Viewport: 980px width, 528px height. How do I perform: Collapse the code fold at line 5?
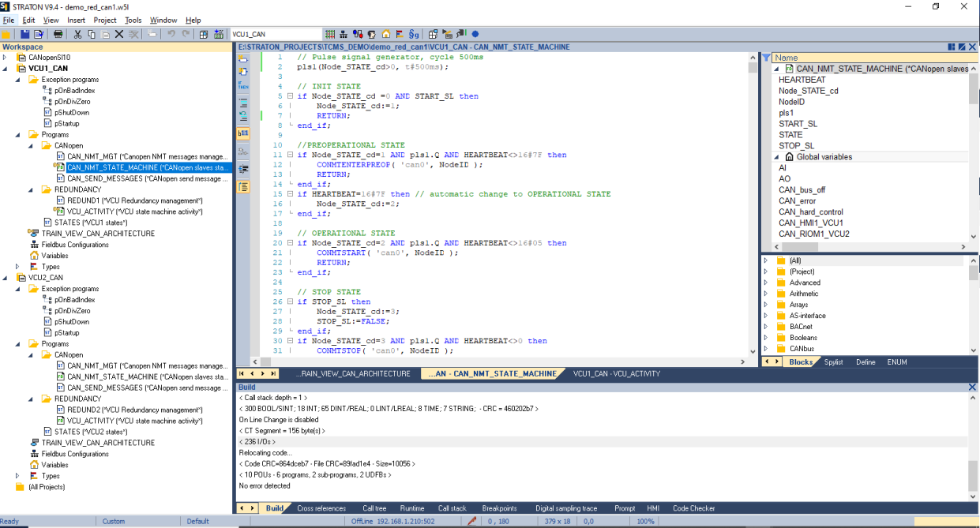(x=290, y=96)
